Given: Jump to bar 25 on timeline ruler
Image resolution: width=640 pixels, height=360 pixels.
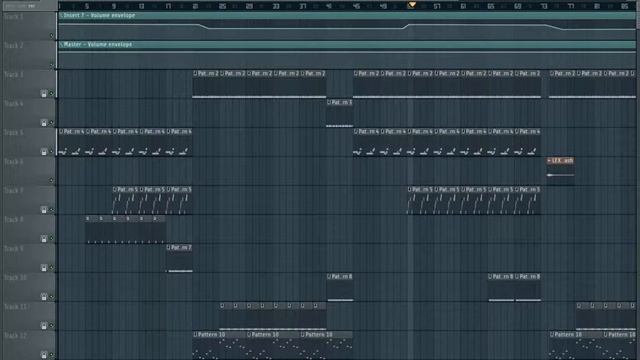Looking at the screenshot, I should pyautogui.click(x=222, y=6).
